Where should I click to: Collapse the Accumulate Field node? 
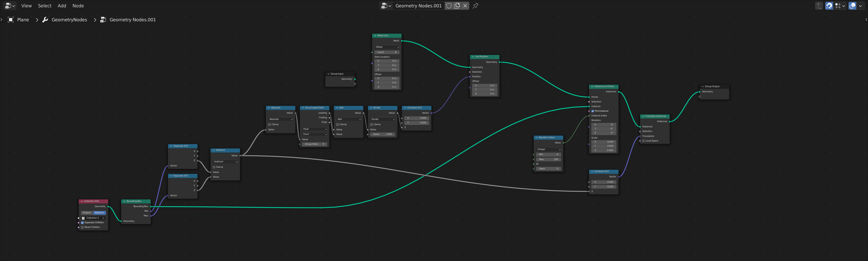point(303,108)
